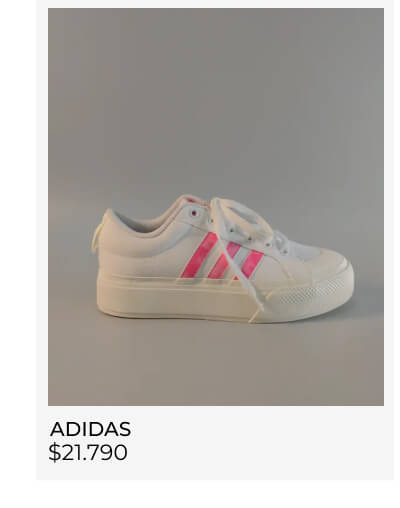
Task: Click the ADIDAS brand name link
Action: point(90,429)
